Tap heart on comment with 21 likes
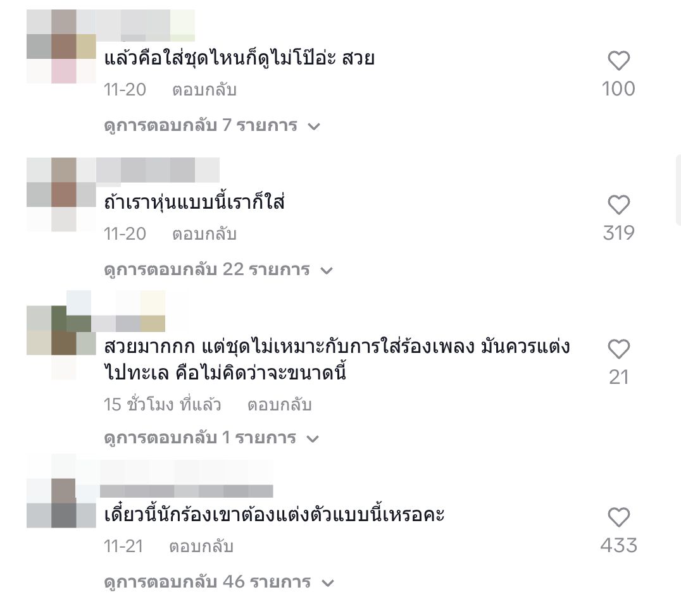Image resolution: width=681 pixels, height=616 pixels. click(618, 350)
